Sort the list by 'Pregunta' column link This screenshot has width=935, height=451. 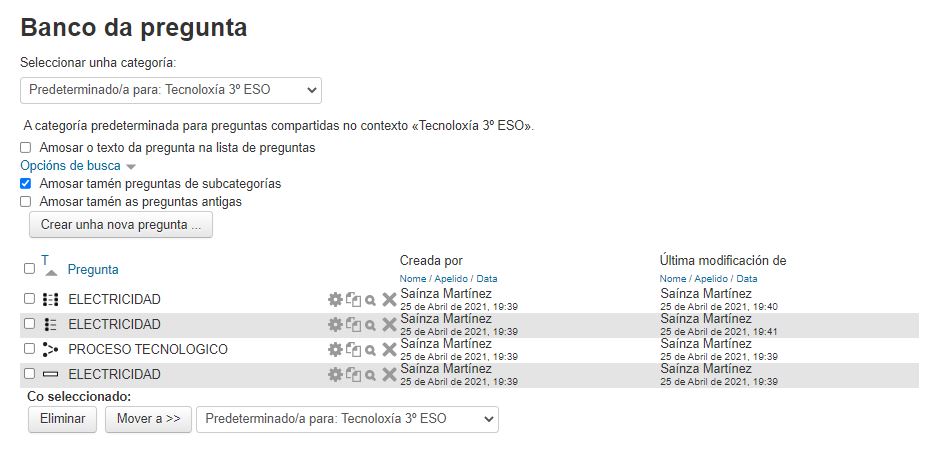tap(93, 269)
